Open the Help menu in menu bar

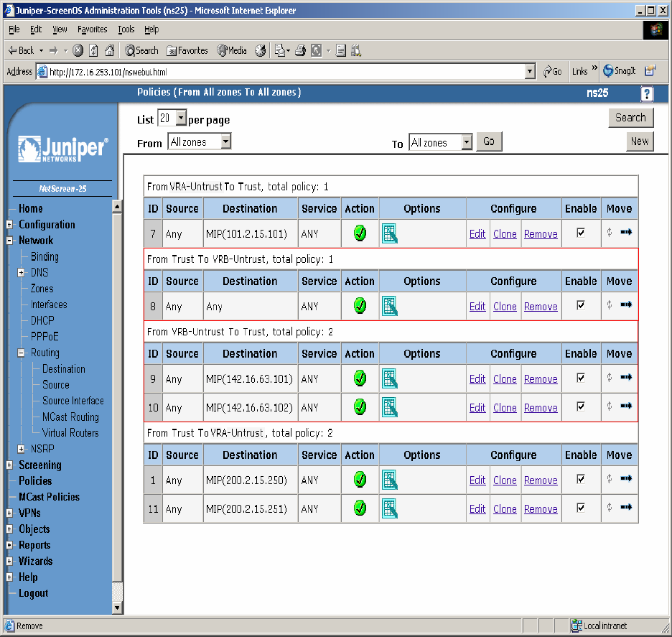click(x=151, y=29)
